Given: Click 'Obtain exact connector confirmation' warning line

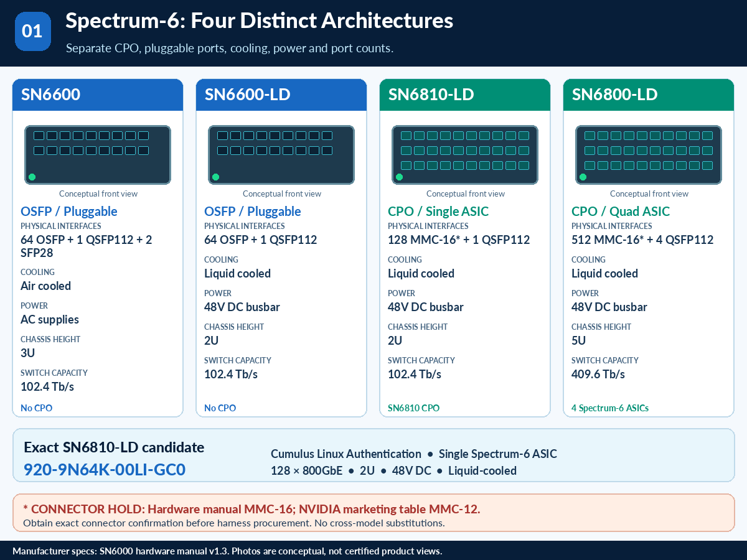Looking at the screenshot, I should (234, 523).
